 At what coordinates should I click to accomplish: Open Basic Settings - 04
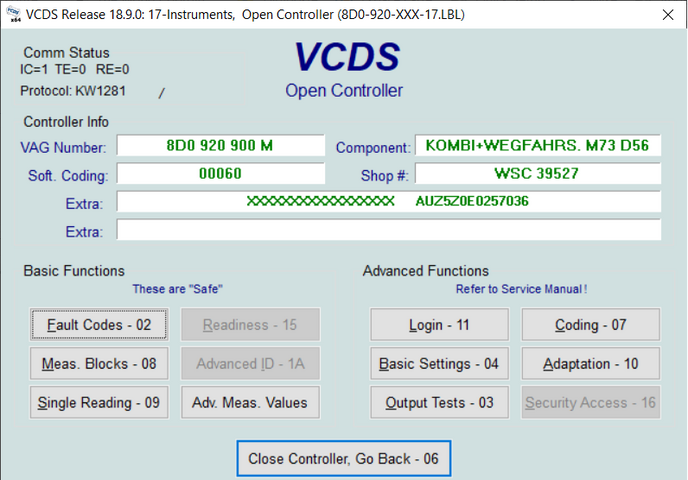pos(439,364)
